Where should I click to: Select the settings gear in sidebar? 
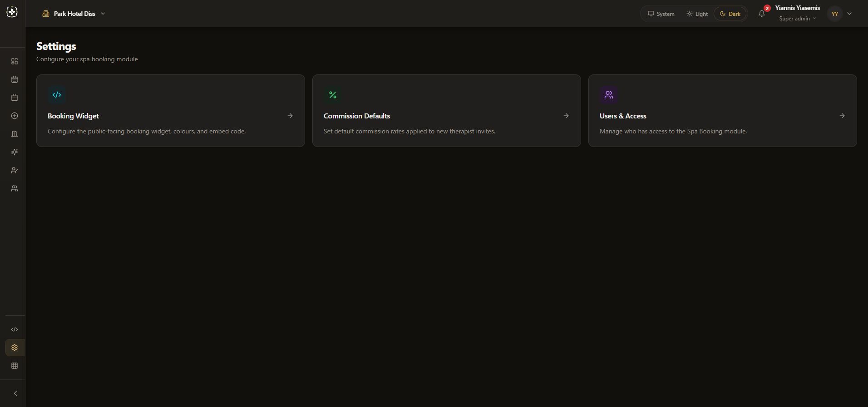point(15,348)
